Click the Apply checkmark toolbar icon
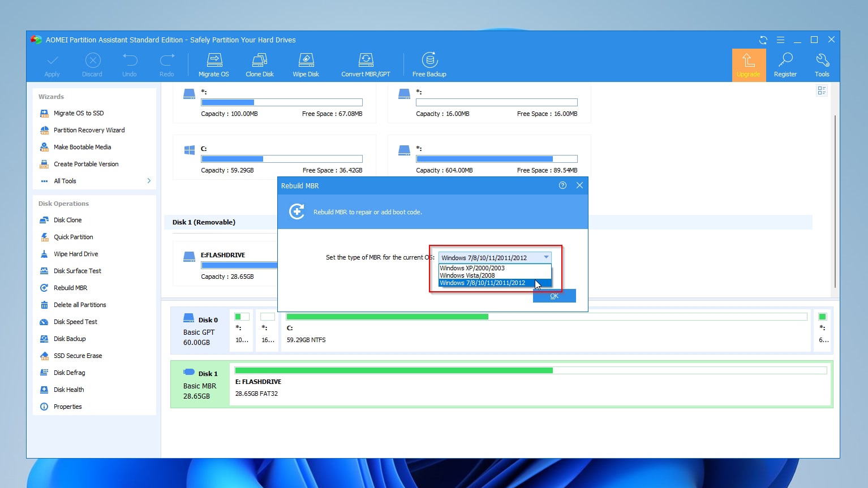 click(x=52, y=60)
